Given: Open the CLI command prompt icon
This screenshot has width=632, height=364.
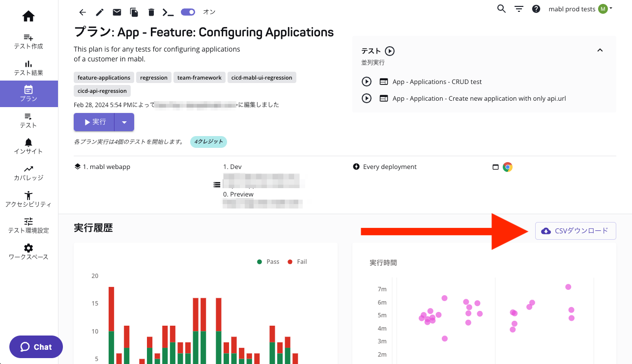Looking at the screenshot, I should pyautogui.click(x=168, y=12).
